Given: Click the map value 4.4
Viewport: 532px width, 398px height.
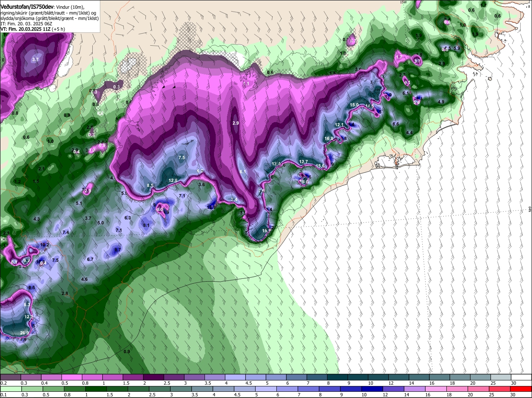Looking at the screenshot, I should click(x=409, y=133).
